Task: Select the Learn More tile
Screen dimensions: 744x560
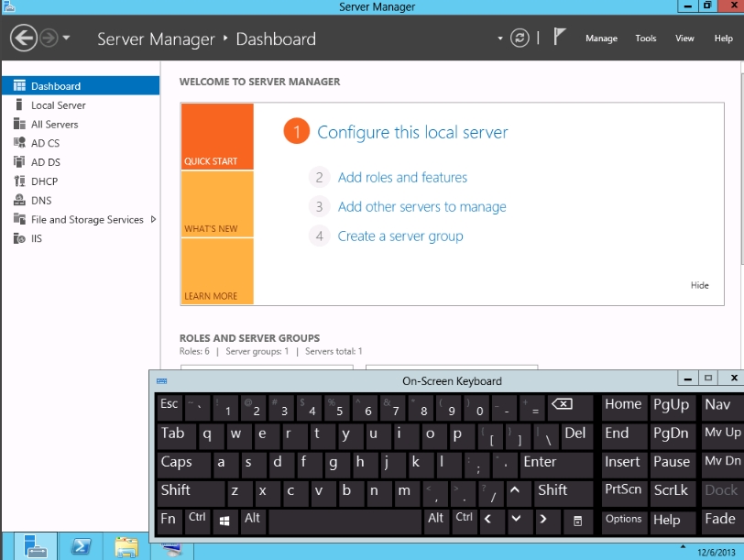Action: point(217,271)
